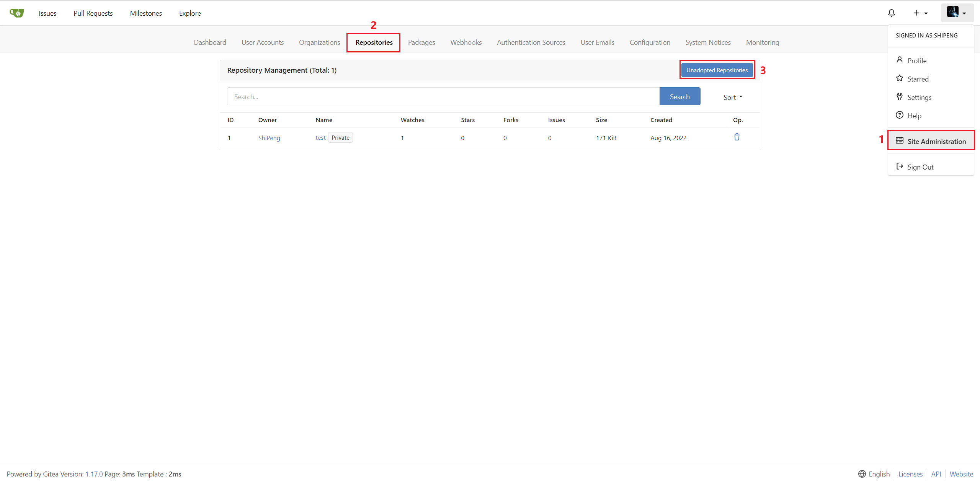Image resolution: width=980 pixels, height=483 pixels.
Task: Open the Monitoring tab
Action: pyautogui.click(x=762, y=42)
